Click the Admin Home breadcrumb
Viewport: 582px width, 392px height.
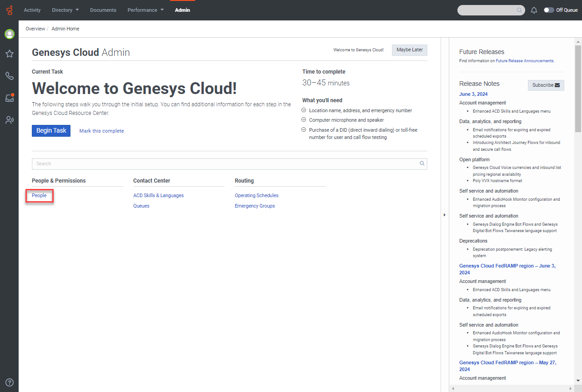coord(65,29)
